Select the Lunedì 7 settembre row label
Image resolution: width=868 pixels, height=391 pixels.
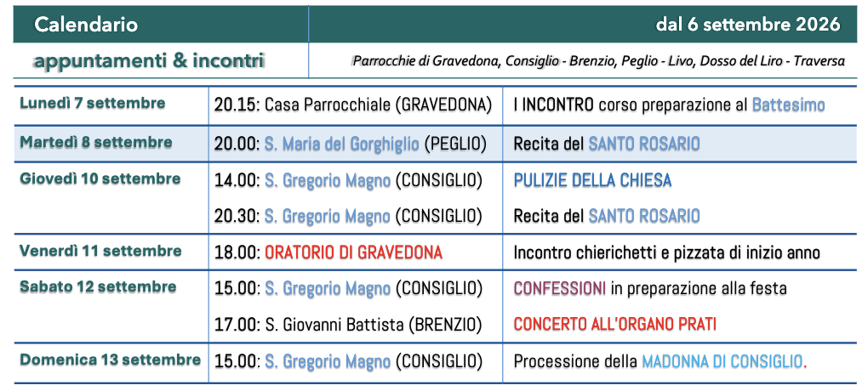(x=93, y=104)
